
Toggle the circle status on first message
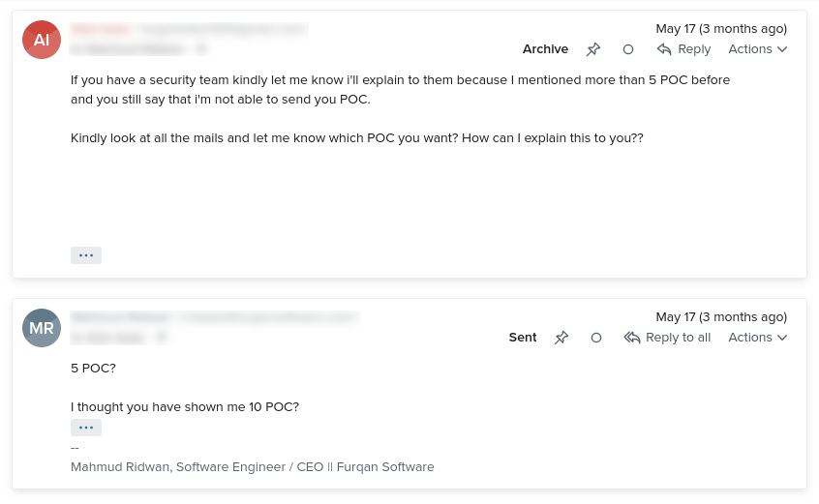click(628, 49)
